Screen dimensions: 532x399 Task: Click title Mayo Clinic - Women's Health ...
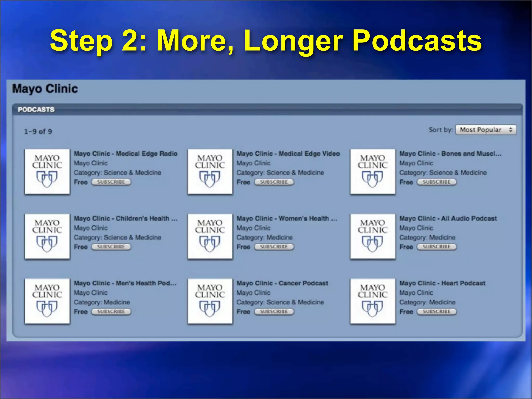pyautogui.click(x=287, y=218)
